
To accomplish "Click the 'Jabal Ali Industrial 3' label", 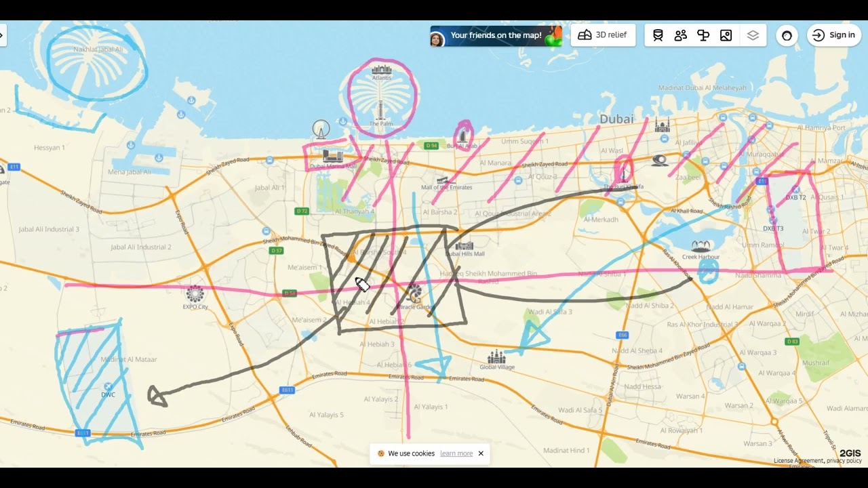I will (49, 229).
